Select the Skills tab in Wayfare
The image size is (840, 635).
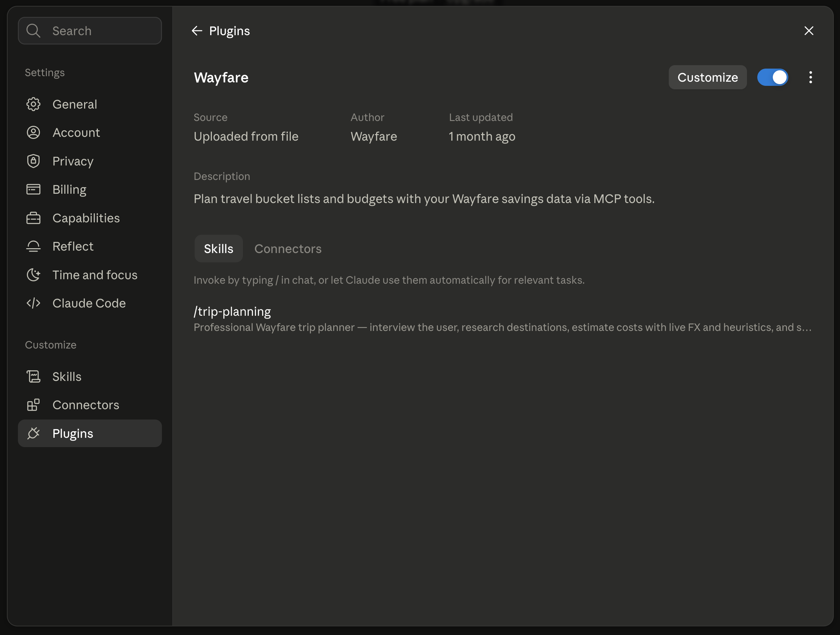pyautogui.click(x=219, y=249)
